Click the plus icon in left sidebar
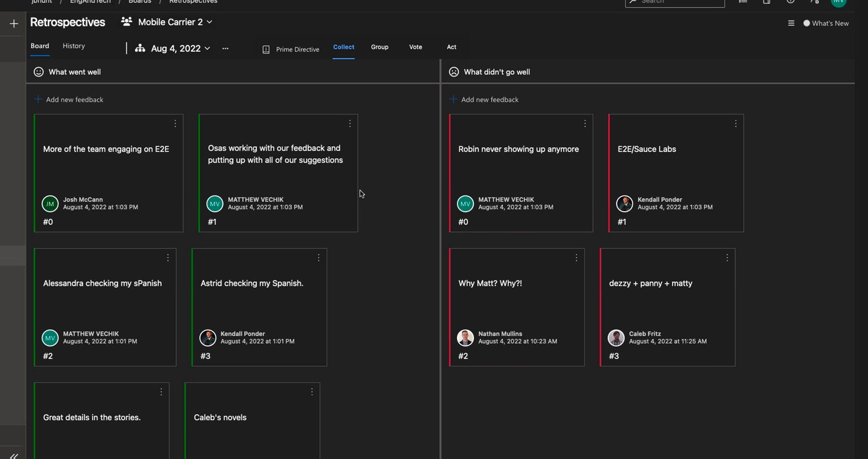Screen dimensions: 868x459 pos(14,23)
